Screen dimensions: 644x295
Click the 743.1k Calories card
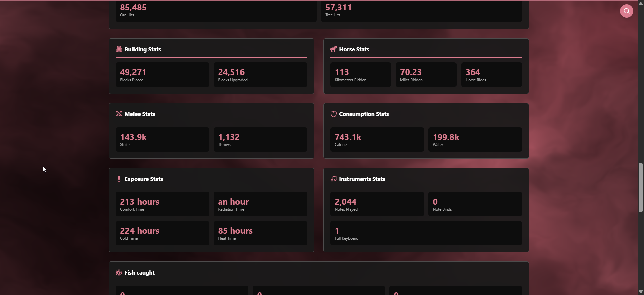tap(377, 140)
